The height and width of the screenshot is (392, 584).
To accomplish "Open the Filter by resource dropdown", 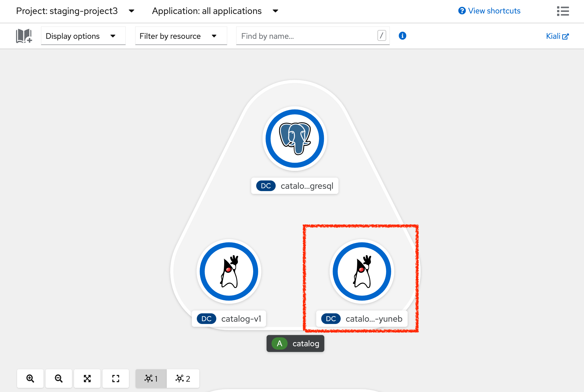I will tap(181, 36).
